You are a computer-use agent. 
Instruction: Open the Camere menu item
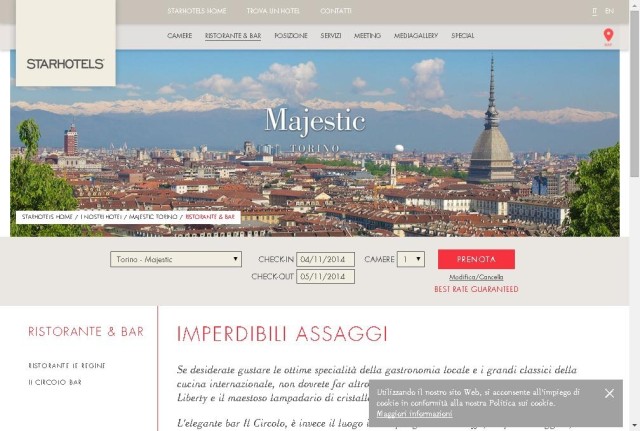click(x=180, y=36)
